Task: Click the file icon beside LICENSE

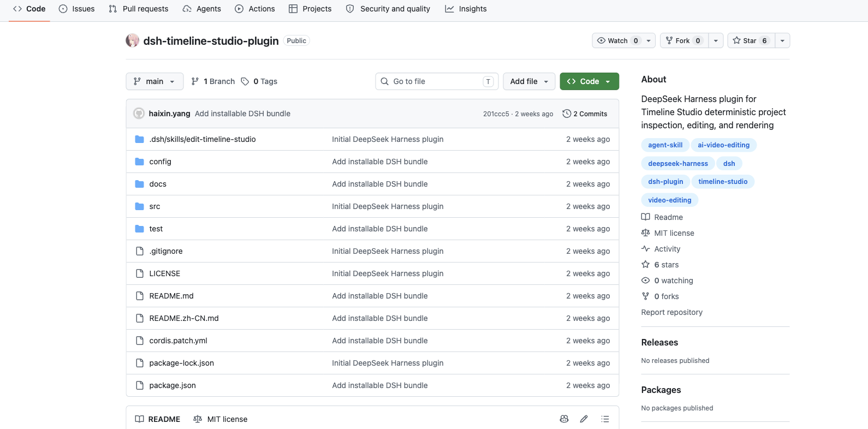Action: click(140, 273)
